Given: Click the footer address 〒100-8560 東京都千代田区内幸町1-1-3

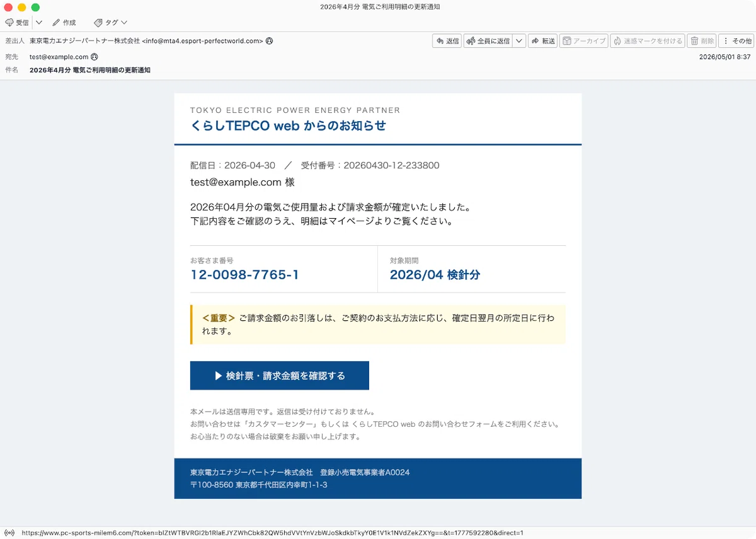Looking at the screenshot, I should pyautogui.click(x=259, y=485).
